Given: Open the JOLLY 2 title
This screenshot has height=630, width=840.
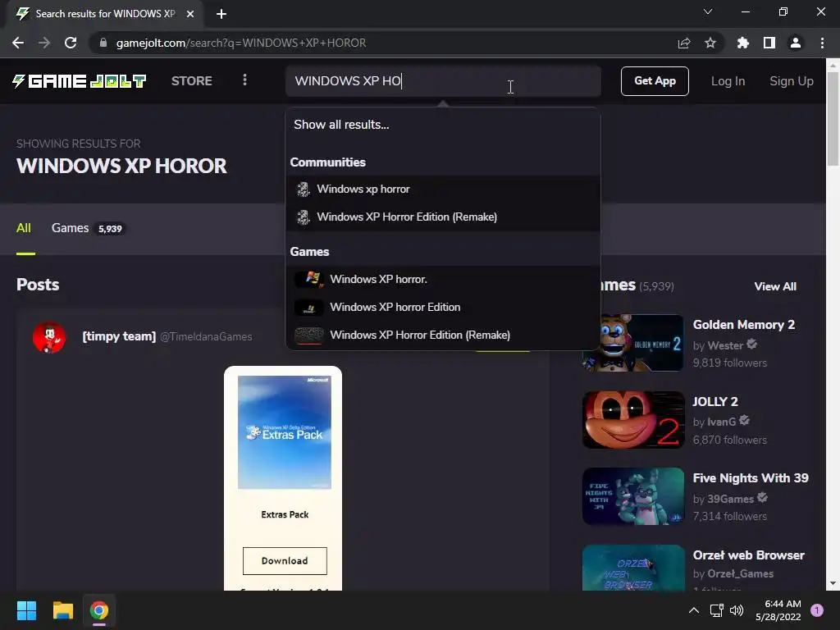Looking at the screenshot, I should click(x=715, y=402).
